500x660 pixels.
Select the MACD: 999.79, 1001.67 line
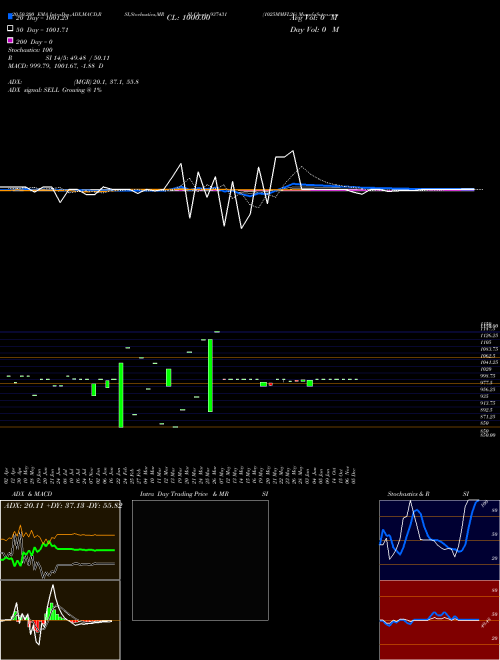tap(56, 66)
